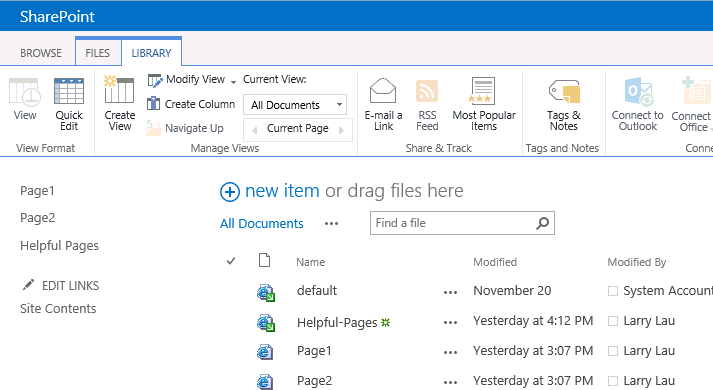Open Site Contents in the sidebar
This screenshot has height=390, width=713.
[58, 309]
